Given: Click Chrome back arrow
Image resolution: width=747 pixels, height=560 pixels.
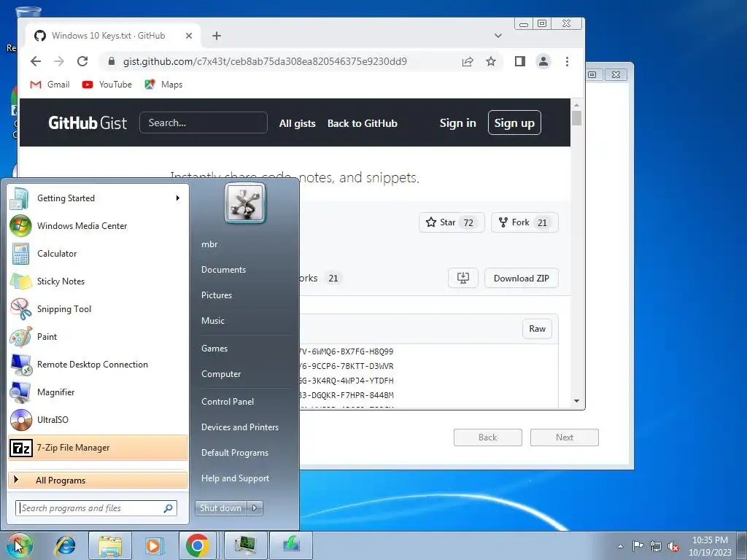Looking at the screenshot, I should coord(36,61).
